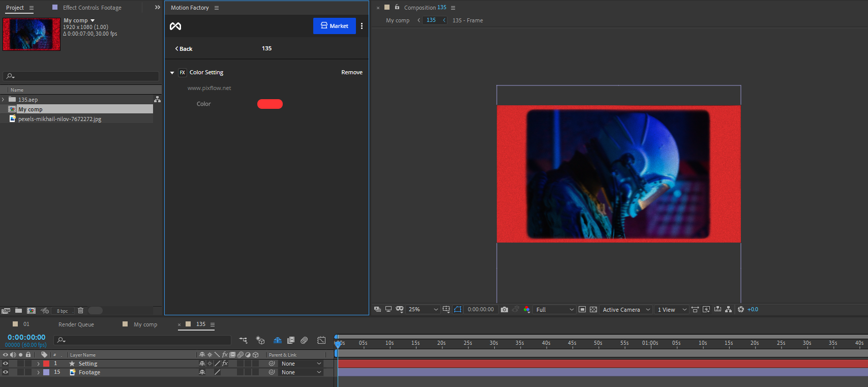Hide the Footage layer using its eye
The height and width of the screenshot is (387, 868).
[x=6, y=372]
